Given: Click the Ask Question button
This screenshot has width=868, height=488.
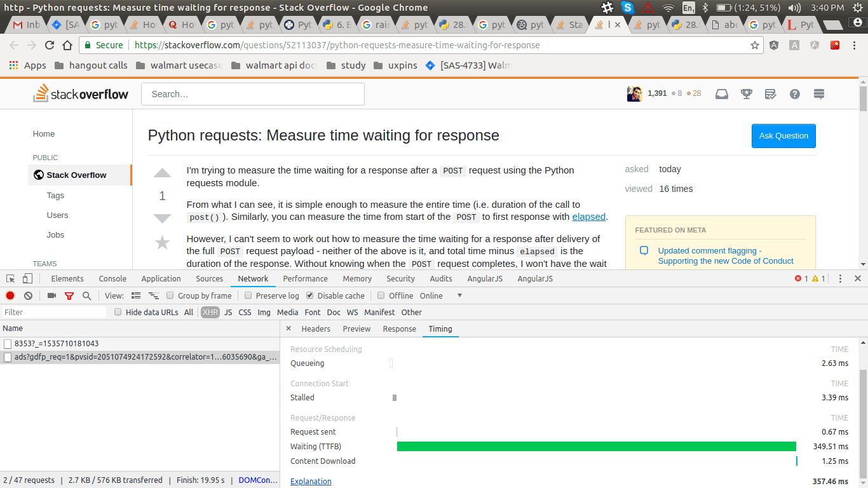Looking at the screenshot, I should (783, 136).
